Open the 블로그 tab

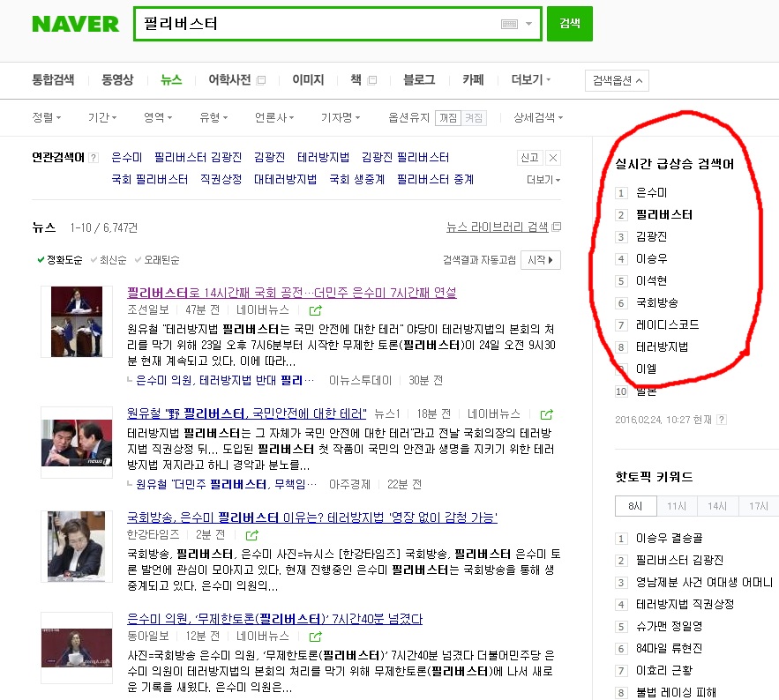(419, 80)
